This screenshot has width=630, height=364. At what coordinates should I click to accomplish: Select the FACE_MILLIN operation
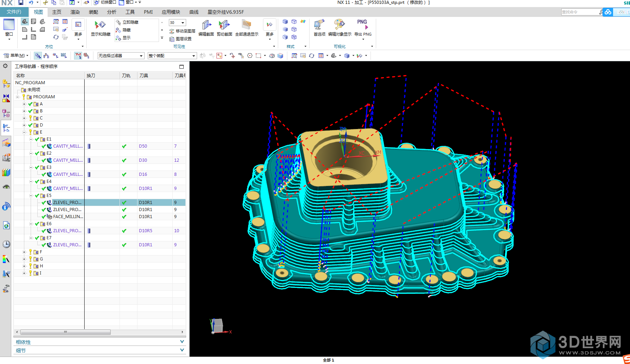(68, 217)
